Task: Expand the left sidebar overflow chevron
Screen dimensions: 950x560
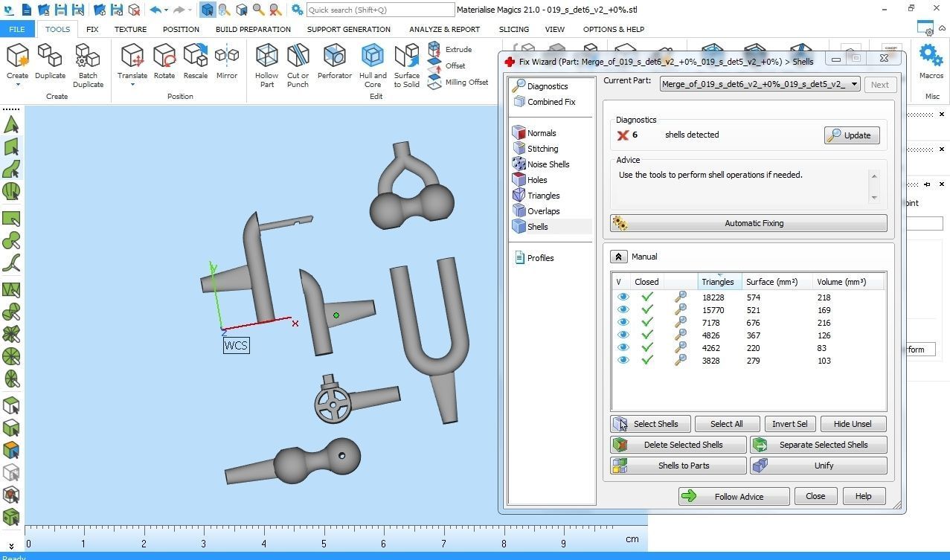Action: point(10,547)
